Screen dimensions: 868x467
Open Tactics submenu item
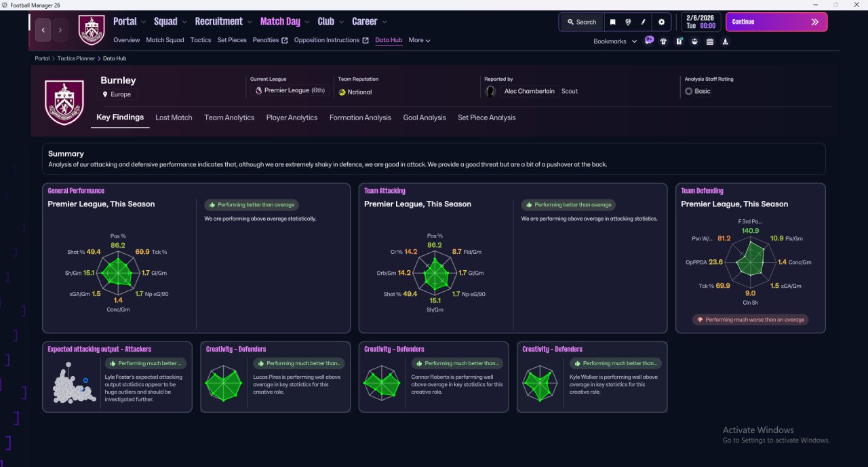click(201, 40)
